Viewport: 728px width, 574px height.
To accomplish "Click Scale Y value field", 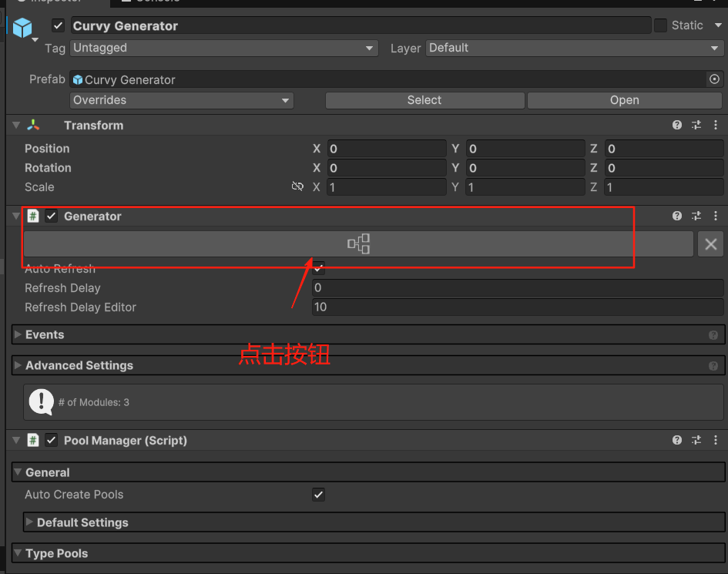I will pyautogui.click(x=525, y=187).
